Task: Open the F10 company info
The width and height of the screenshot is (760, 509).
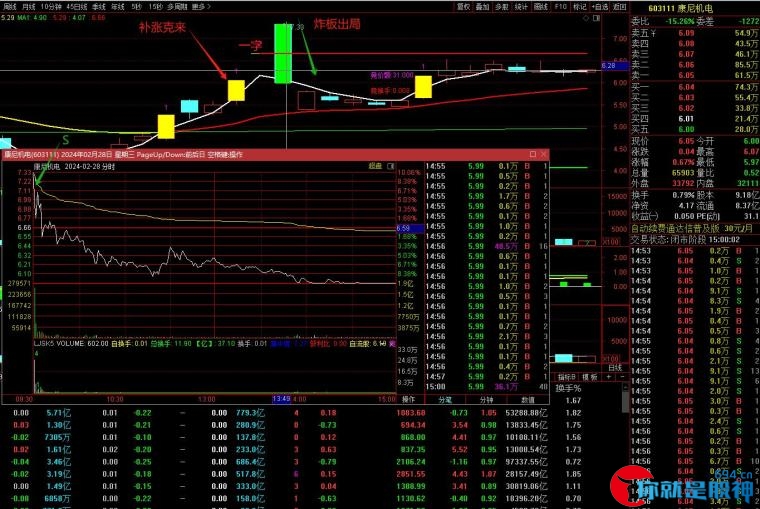Action: click(560, 7)
